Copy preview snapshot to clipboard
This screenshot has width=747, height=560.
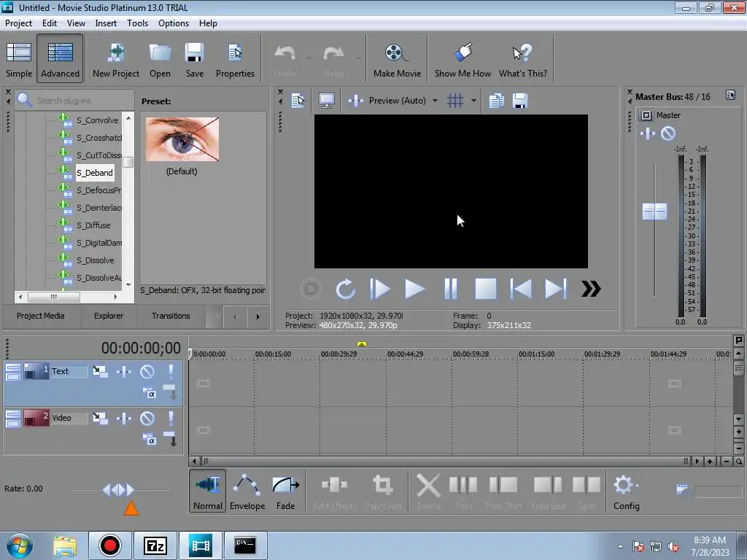[x=496, y=101]
